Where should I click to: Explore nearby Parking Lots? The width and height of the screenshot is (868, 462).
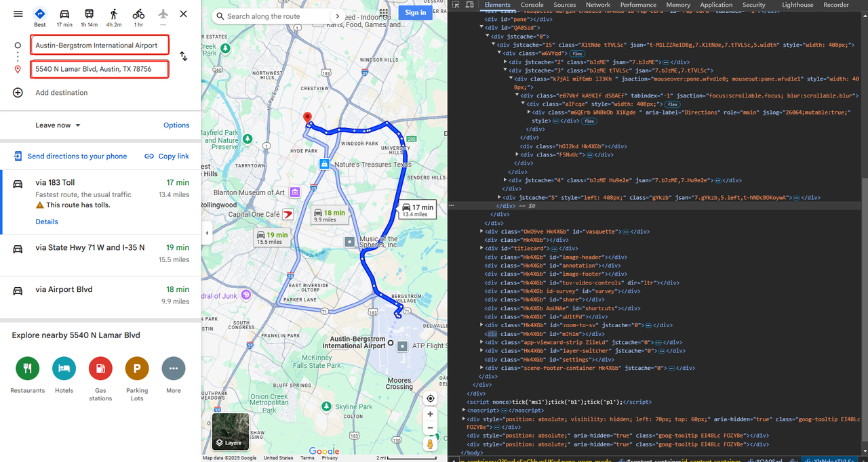[x=137, y=369]
